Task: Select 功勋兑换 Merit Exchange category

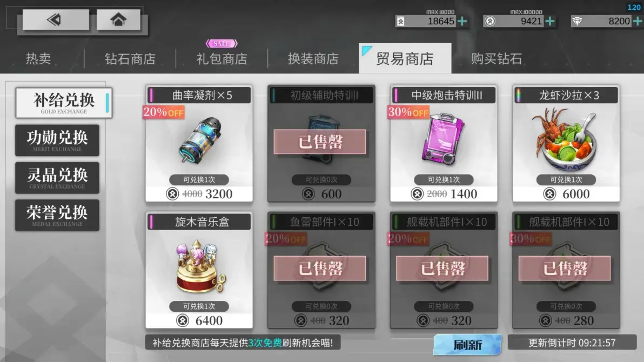Action: (57, 140)
